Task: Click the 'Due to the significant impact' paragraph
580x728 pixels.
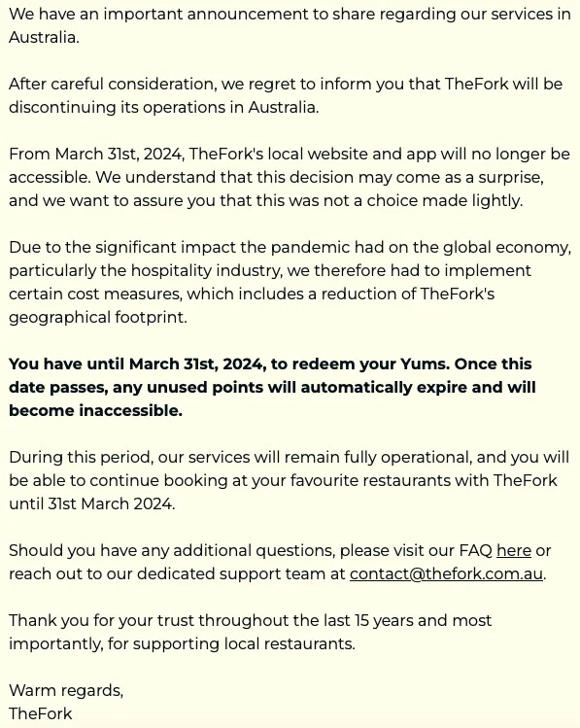Action: pos(290,282)
